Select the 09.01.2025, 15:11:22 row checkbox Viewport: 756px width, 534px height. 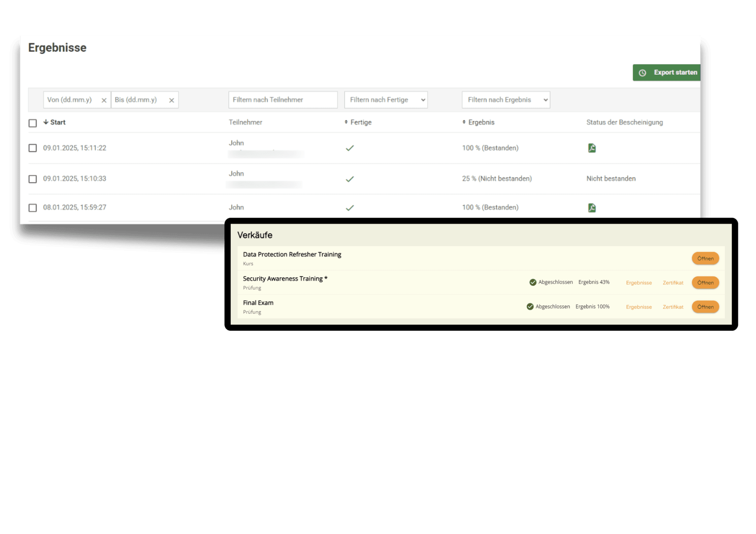(33, 148)
